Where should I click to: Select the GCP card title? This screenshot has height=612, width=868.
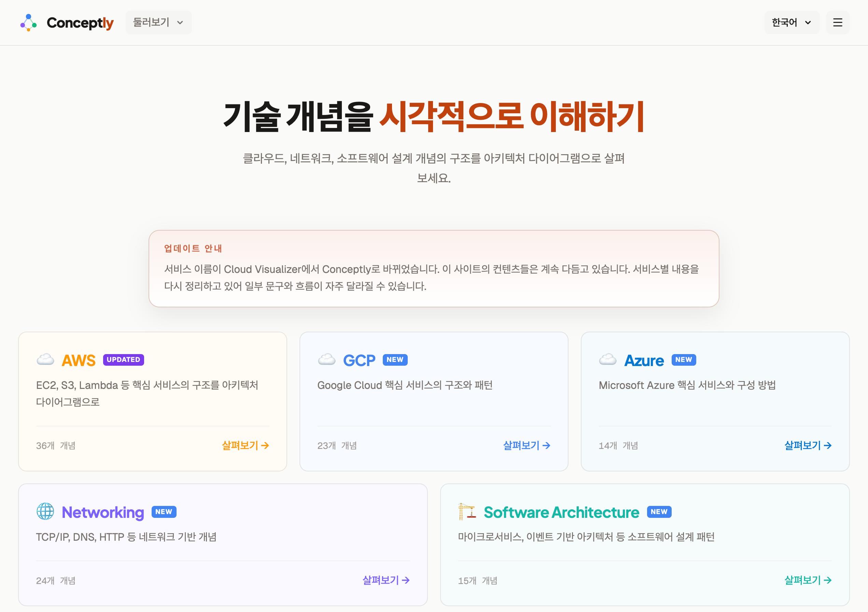359,360
